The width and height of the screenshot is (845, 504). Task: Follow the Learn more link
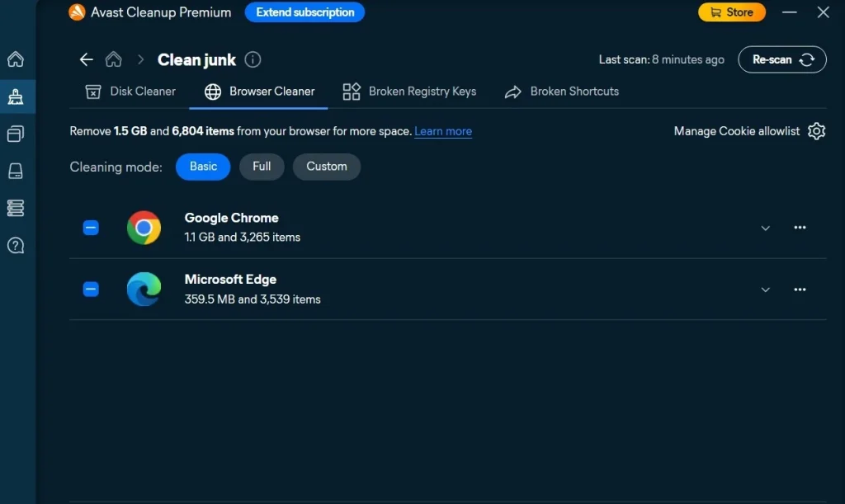click(443, 131)
